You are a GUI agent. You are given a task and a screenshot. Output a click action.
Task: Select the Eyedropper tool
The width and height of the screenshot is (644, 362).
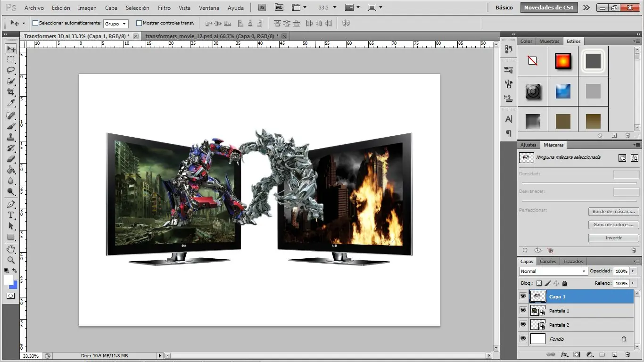coord(11,103)
